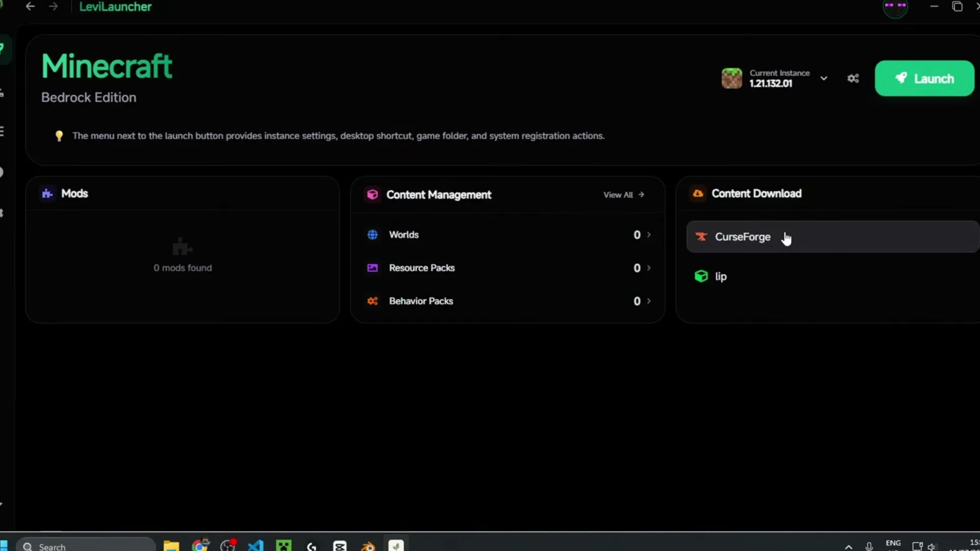Viewport: 980px width, 551px height.
Task: Expand the Behavior Packs row chevron
Action: click(x=649, y=301)
